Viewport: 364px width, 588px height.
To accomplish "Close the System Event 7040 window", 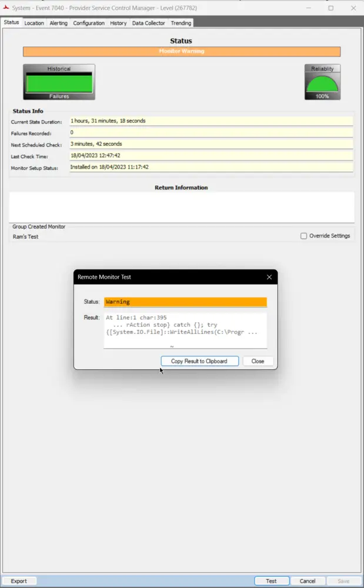I will (353, 8).
